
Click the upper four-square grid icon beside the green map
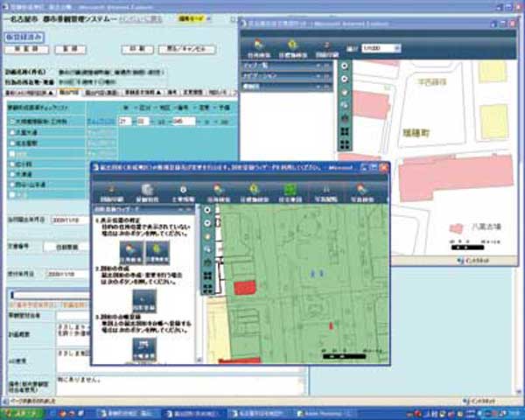(207, 276)
